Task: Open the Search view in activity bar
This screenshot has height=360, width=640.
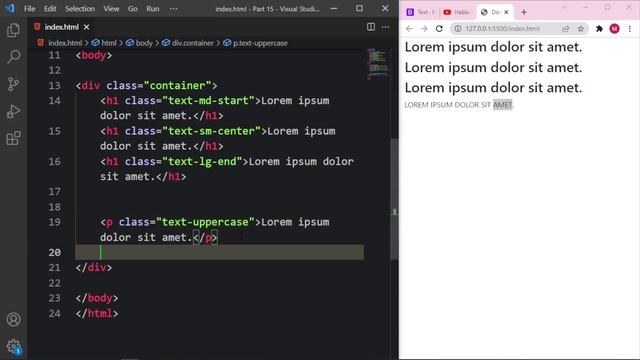Action: tap(13, 57)
